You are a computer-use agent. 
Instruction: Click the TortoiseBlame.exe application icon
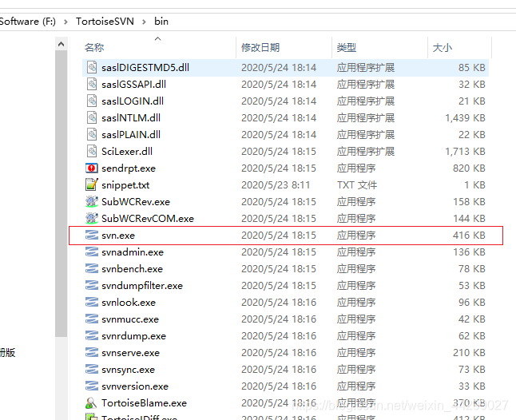(x=91, y=402)
